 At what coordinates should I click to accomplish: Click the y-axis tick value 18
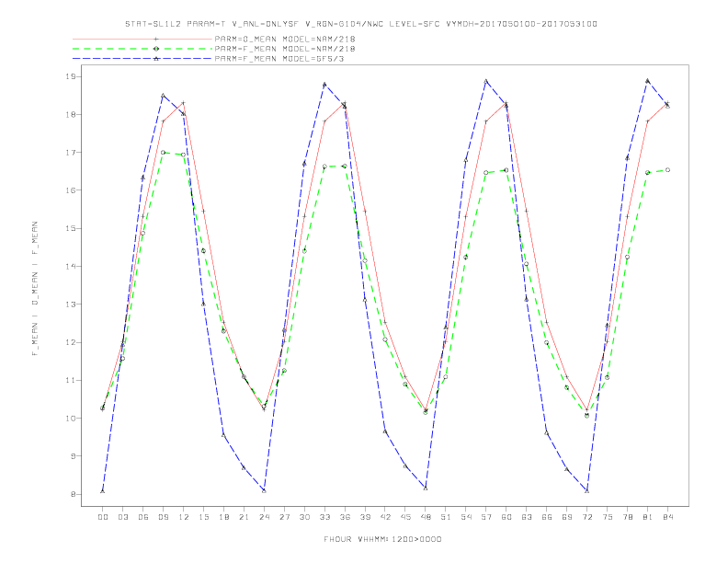click(x=71, y=115)
